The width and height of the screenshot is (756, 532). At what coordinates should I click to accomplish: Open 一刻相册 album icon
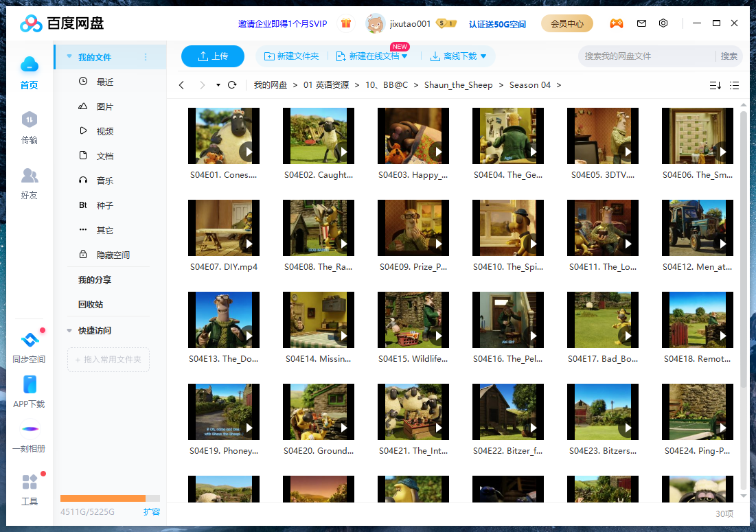[x=30, y=429]
